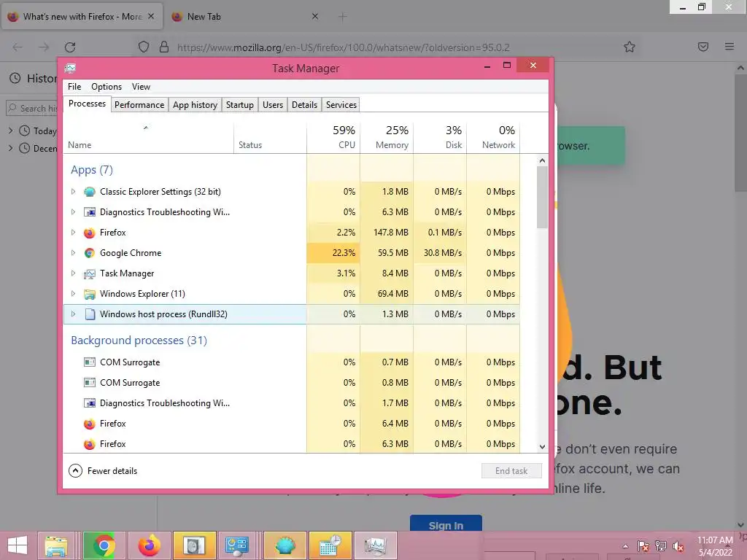This screenshot has height=560, width=747.
Task: Sort processes by the Disk column header
Action: click(440, 137)
